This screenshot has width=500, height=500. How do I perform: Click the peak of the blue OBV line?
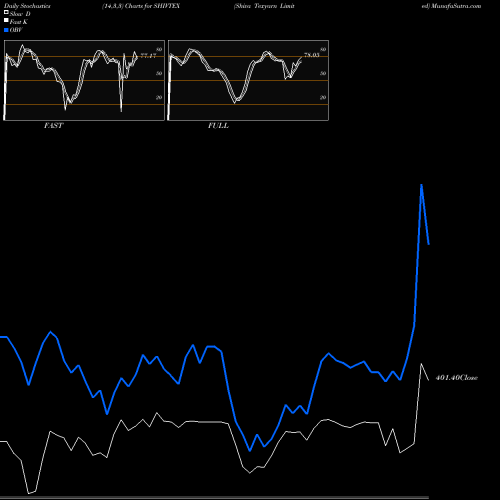[422, 185]
